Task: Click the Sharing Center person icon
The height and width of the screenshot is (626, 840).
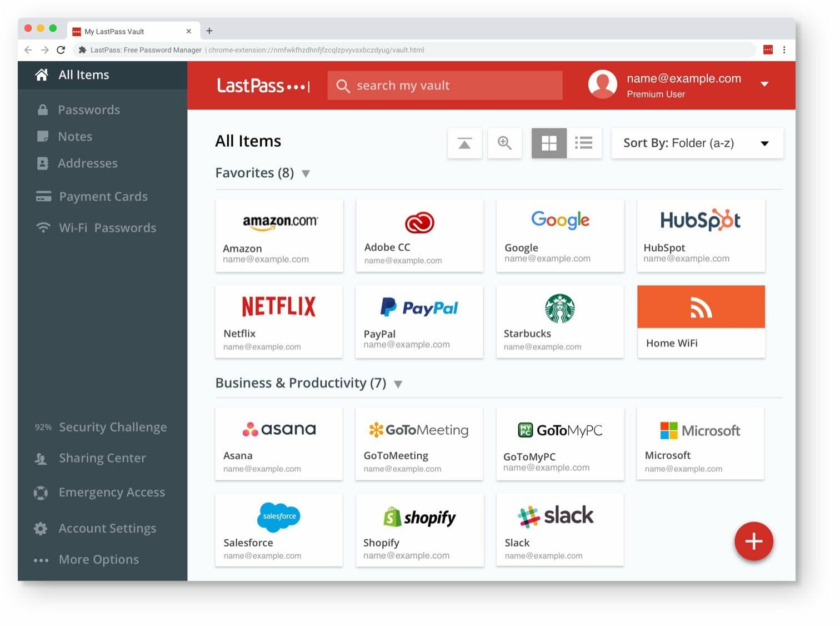Action: click(41, 459)
